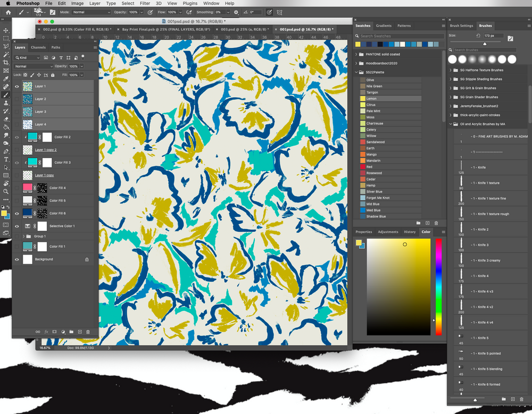
Task: Select the Zoom tool
Action: click(x=6, y=190)
